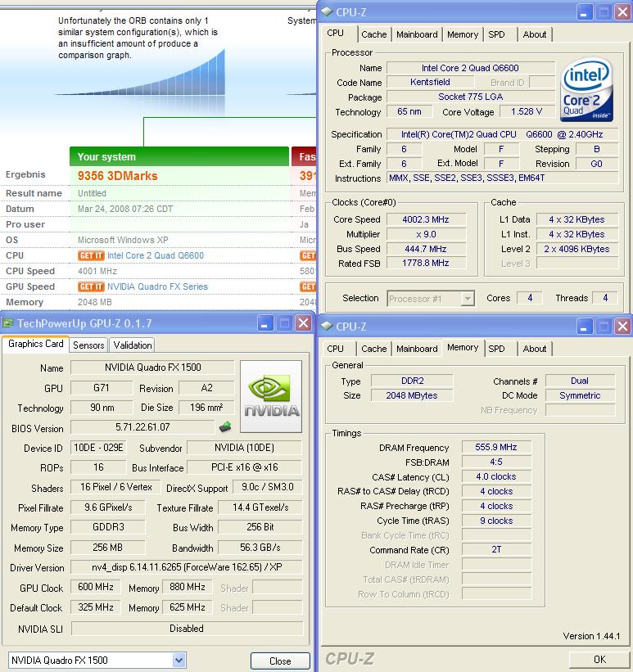
Task: Click the Version 1.44.1 label
Action: pyautogui.click(x=591, y=636)
